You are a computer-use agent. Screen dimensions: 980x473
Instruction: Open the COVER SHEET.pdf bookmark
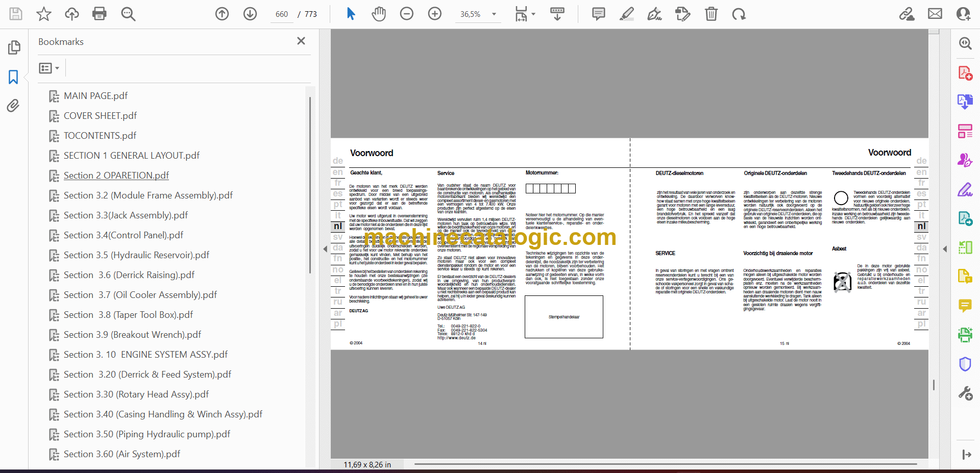coord(100,116)
